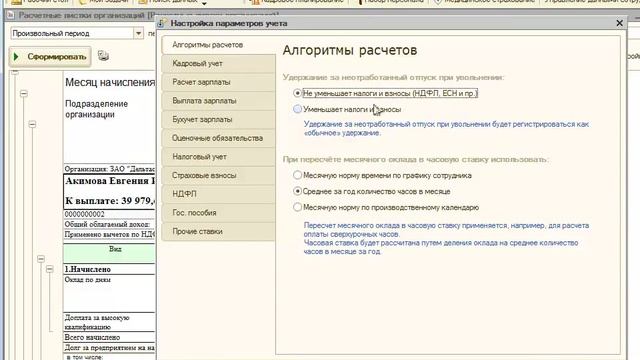Click the 'Алгоритмы расчетов' page heading
The width and height of the screenshot is (640, 360).
350,51
